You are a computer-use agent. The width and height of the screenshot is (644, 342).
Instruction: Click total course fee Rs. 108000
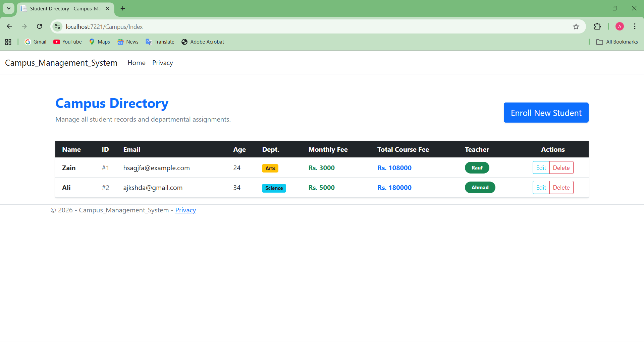tap(394, 168)
